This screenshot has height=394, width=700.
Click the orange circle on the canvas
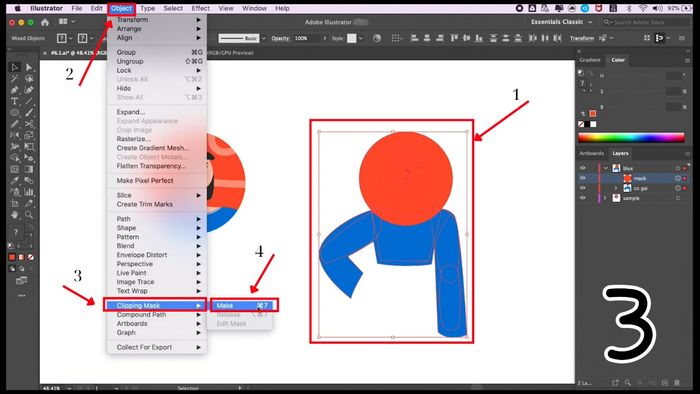(405, 178)
